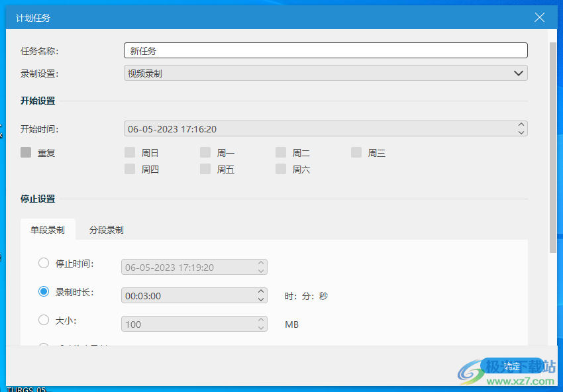Click the 录制设置 label
The width and height of the screenshot is (563, 392).
pos(40,73)
